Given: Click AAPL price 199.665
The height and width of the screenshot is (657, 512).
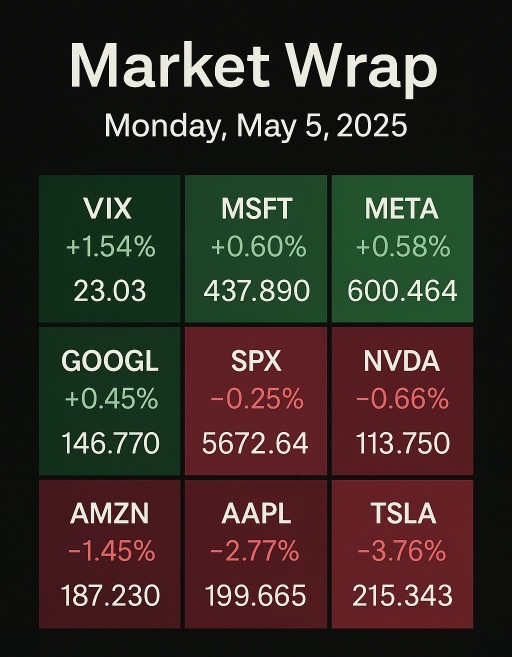Looking at the screenshot, I should click(x=256, y=595).
